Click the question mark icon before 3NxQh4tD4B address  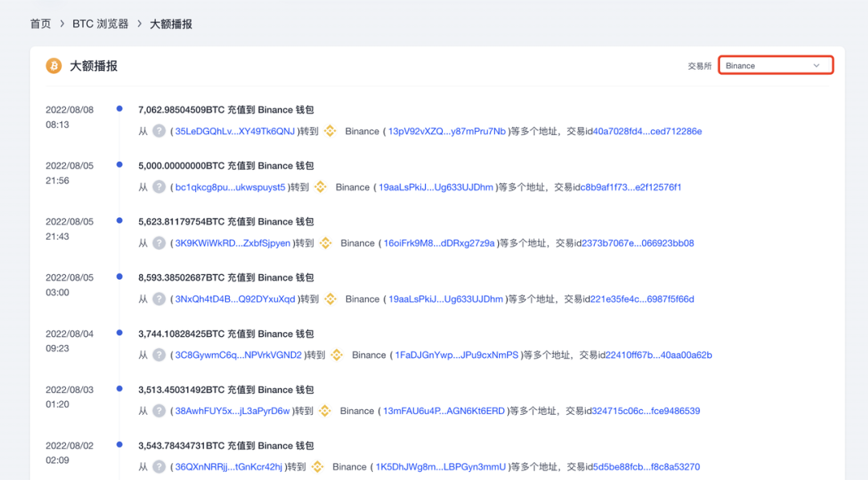(x=159, y=299)
